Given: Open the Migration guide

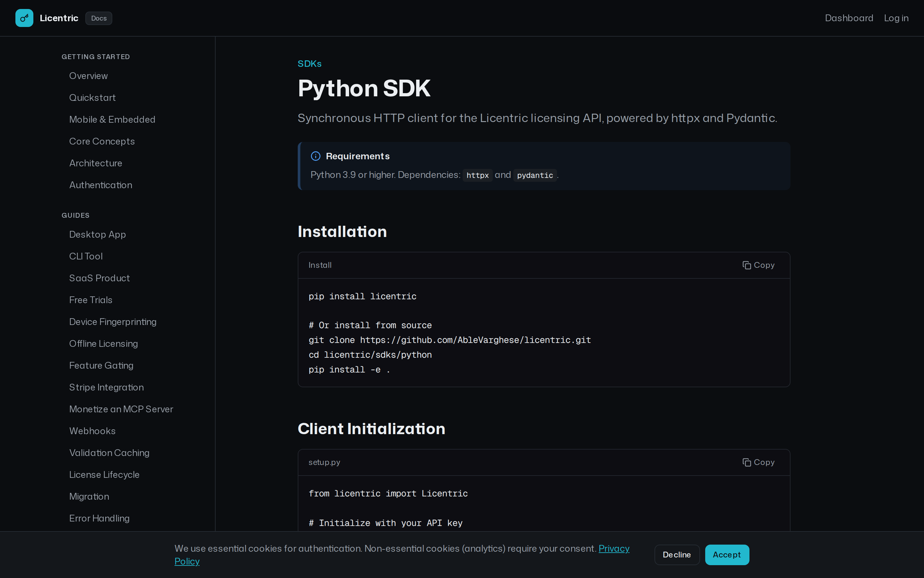Looking at the screenshot, I should tap(89, 496).
